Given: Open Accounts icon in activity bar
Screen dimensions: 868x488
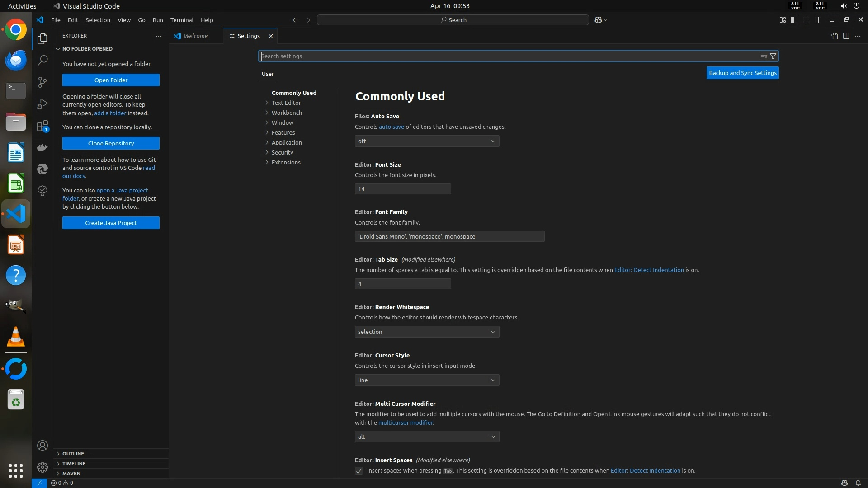Looking at the screenshot, I should click(x=42, y=446).
